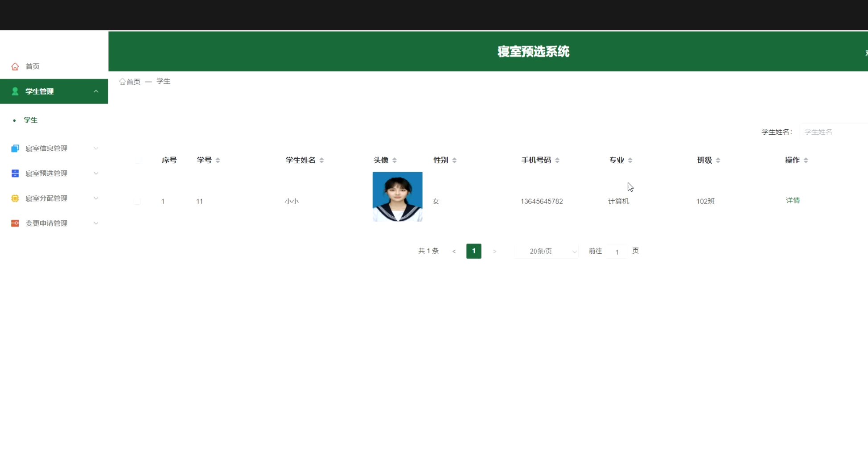Open the 20条/页 page size dropdown
868x471 pixels.
547,252
